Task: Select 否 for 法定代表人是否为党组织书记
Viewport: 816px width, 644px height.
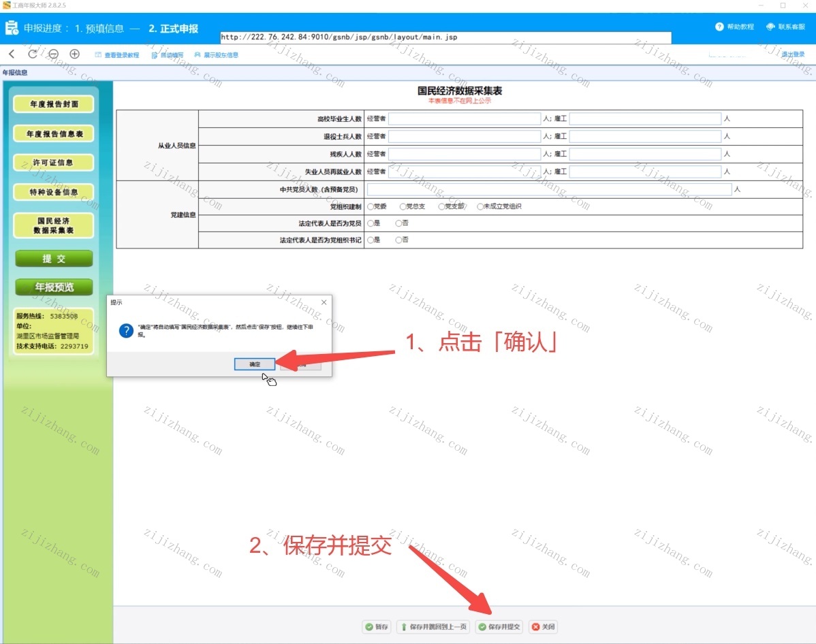Action: pyautogui.click(x=398, y=240)
